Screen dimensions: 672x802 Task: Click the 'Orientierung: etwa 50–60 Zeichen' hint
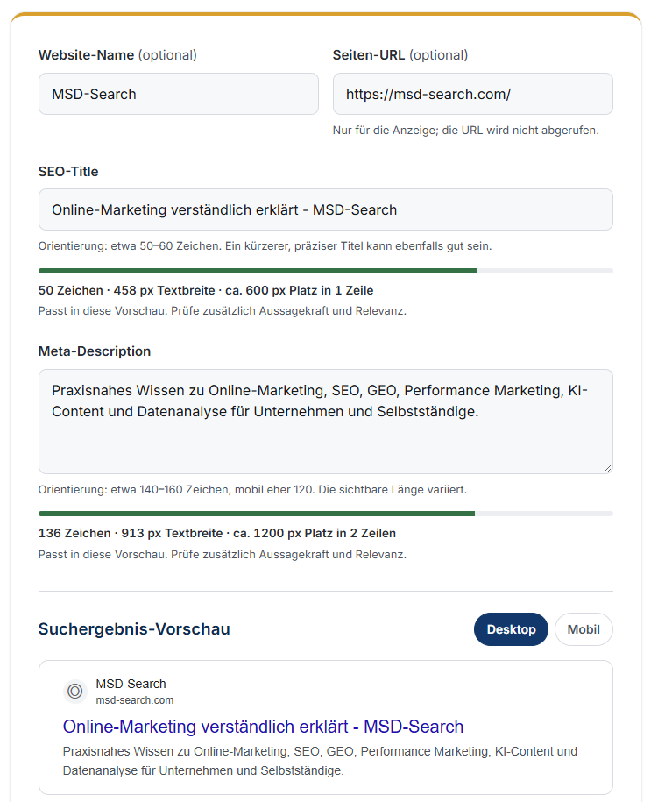point(265,246)
